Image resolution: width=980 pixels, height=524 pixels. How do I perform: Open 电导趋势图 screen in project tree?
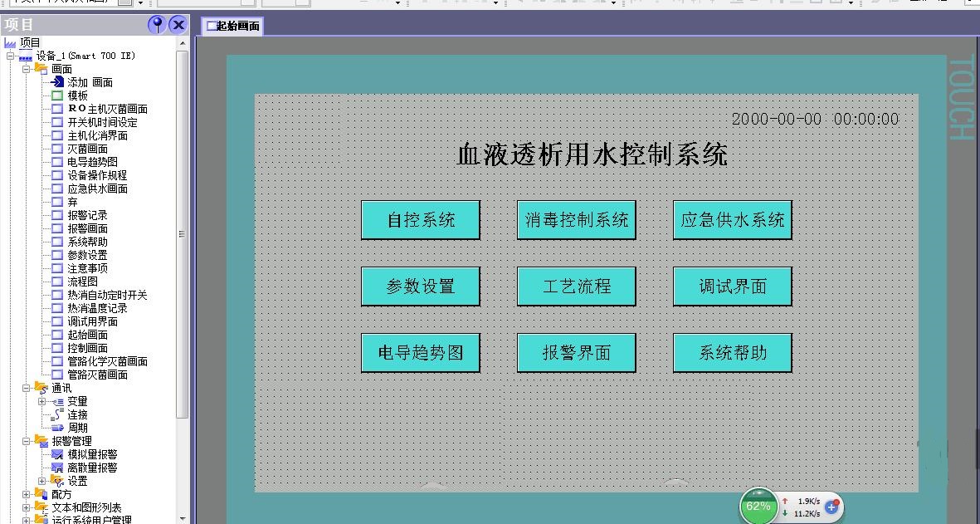(92, 162)
